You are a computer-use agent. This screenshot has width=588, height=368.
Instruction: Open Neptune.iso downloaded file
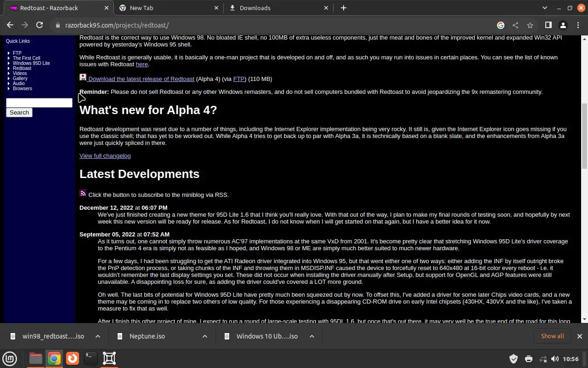coord(147,336)
